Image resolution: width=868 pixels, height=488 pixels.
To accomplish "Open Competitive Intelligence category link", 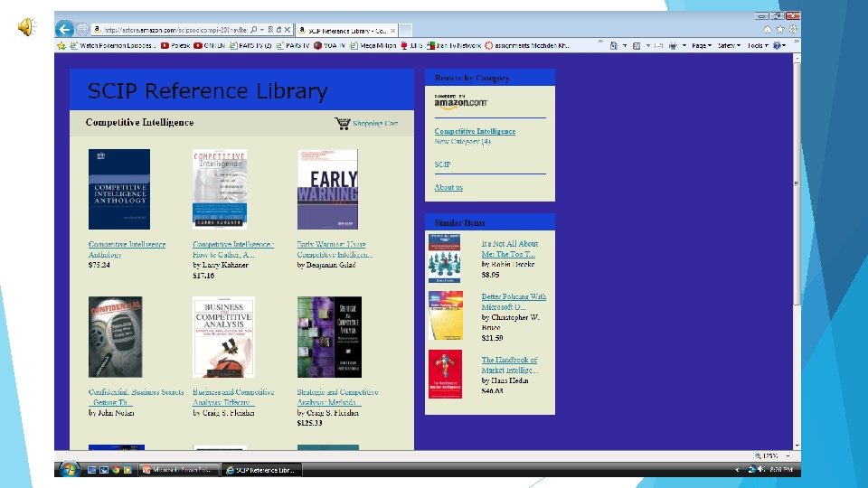I will (475, 131).
